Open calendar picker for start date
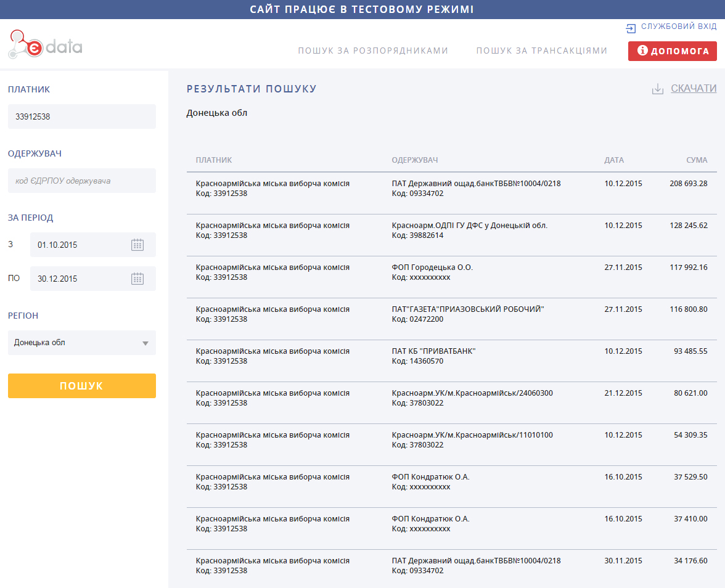Viewport: 725px width, 588px height. [137, 245]
